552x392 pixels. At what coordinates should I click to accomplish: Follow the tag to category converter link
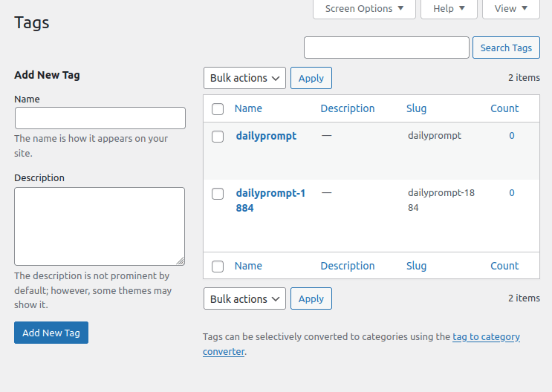(486, 337)
